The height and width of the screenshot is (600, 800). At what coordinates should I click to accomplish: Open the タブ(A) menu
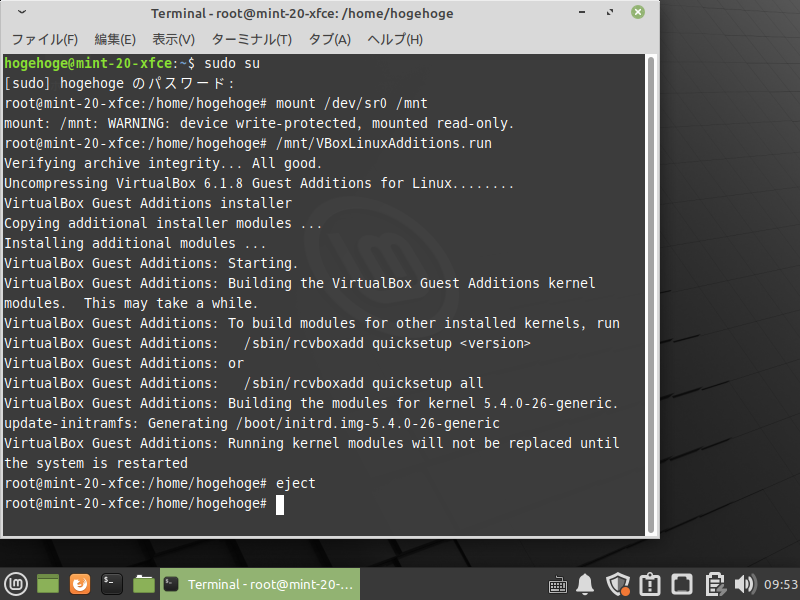[x=330, y=39]
